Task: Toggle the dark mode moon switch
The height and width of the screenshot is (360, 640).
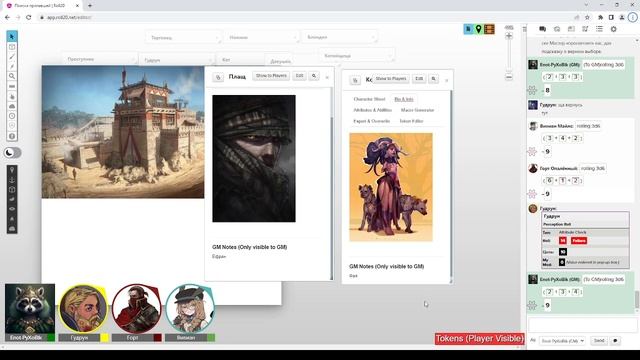Action: pyautogui.click(x=12, y=153)
